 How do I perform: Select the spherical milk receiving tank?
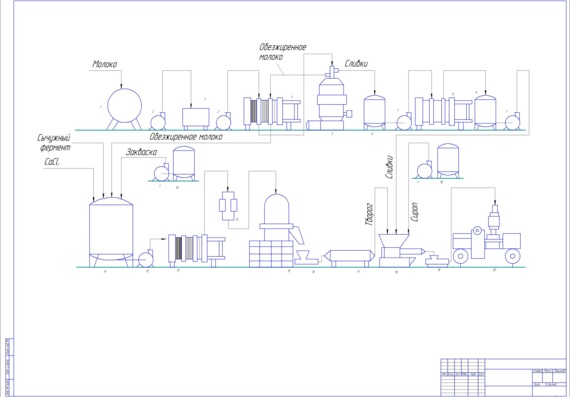tap(124, 108)
